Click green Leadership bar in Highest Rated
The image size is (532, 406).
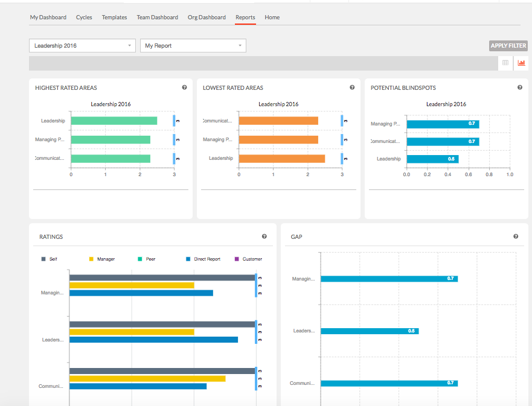(x=114, y=121)
